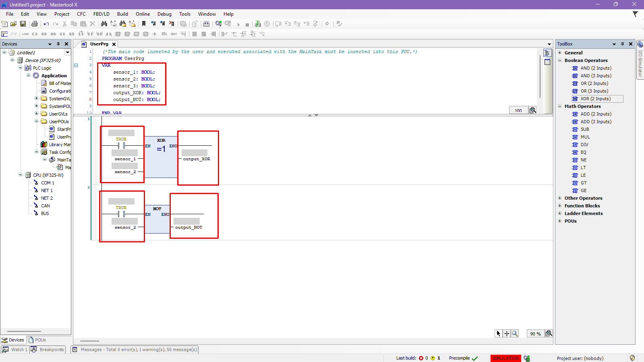Click the Save project toolbar icon
This screenshot has height=362, width=644.
point(23,24)
